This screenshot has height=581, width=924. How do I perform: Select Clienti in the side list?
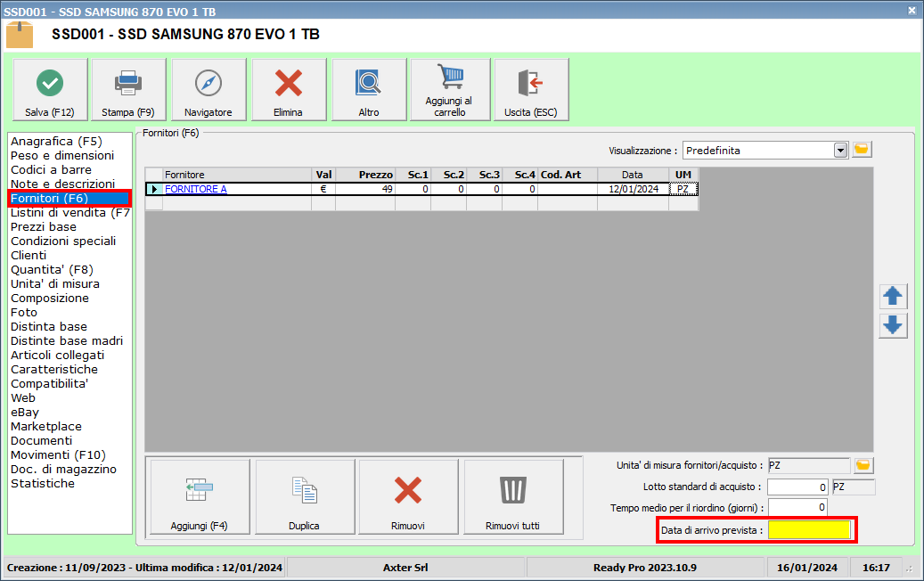click(29, 255)
